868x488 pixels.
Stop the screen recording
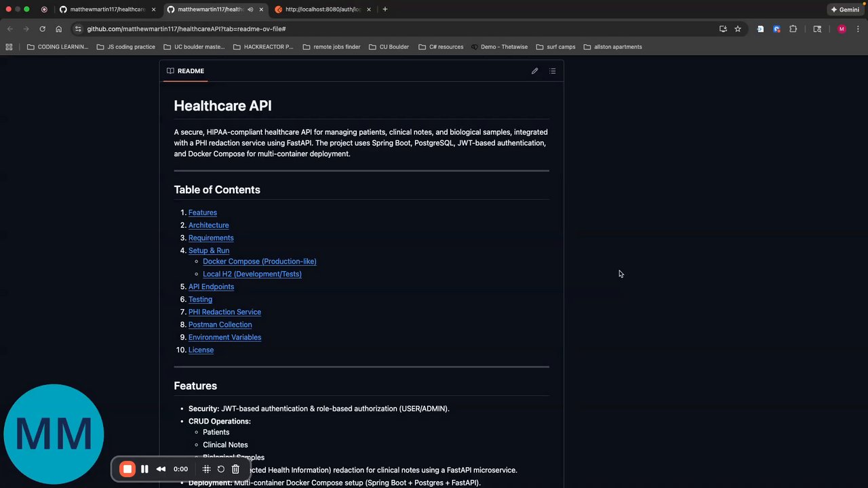tap(127, 469)
